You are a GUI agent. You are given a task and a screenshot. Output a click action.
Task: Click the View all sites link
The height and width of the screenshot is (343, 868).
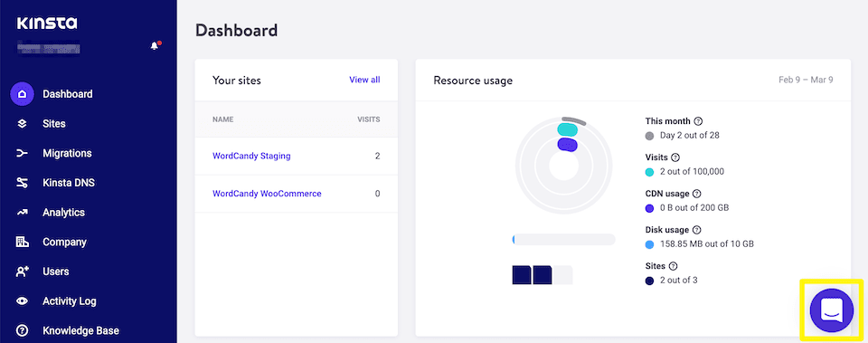click(364, 80)
